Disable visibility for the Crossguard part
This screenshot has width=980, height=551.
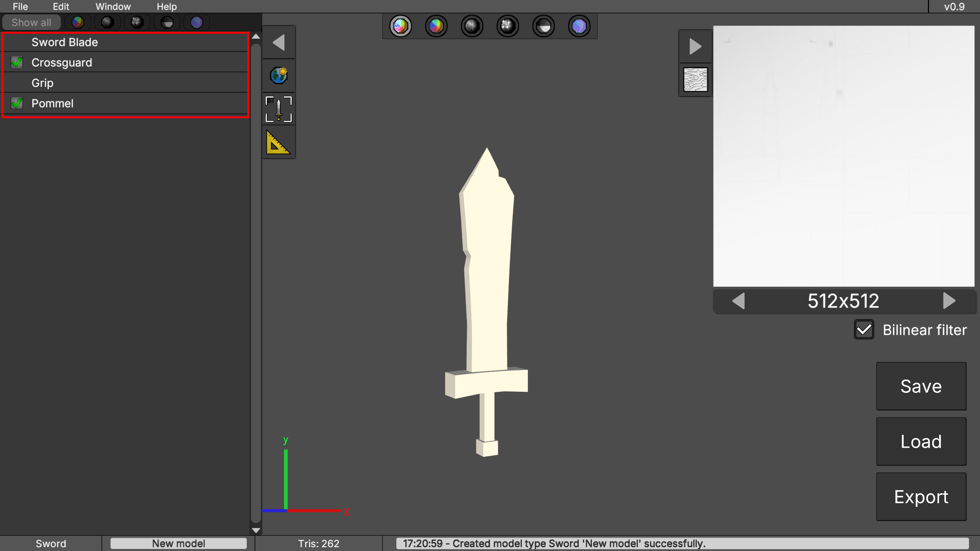coord(16,62)
